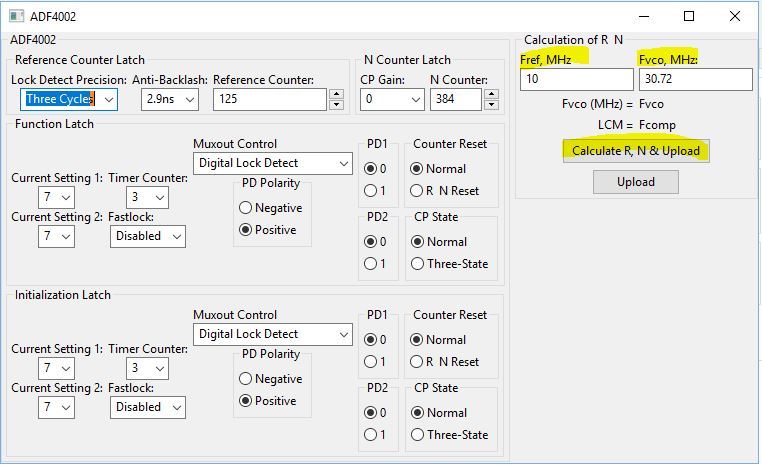
Task: Set Initialization Latch PD2 to 1
Action: [375, 434]
